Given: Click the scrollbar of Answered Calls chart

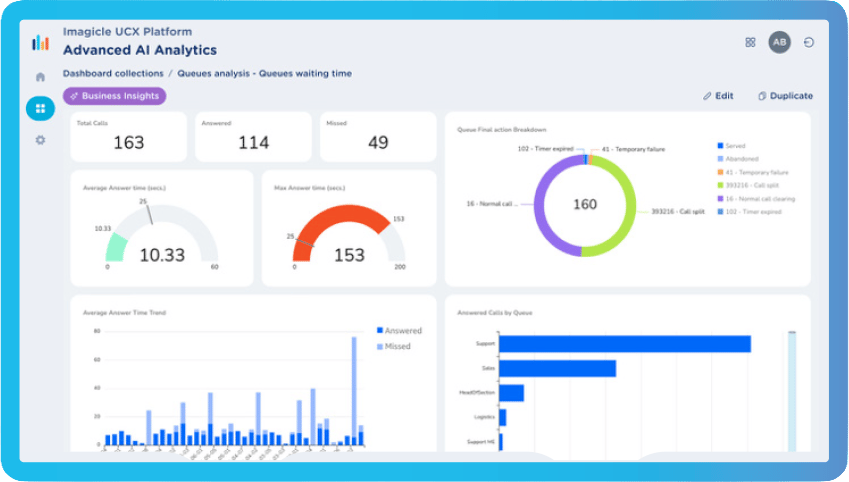Looking at the screenshot, I should (792, 391).
